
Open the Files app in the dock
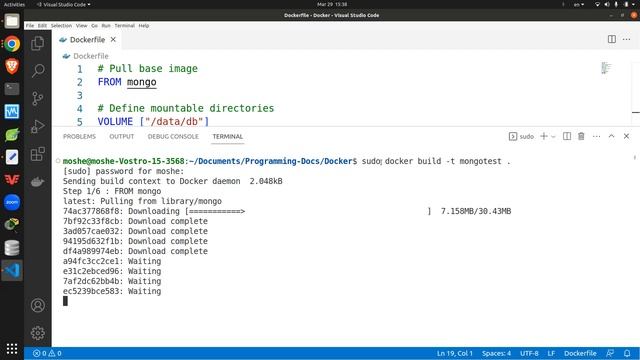pyautogui.click(x=12, y=21)
